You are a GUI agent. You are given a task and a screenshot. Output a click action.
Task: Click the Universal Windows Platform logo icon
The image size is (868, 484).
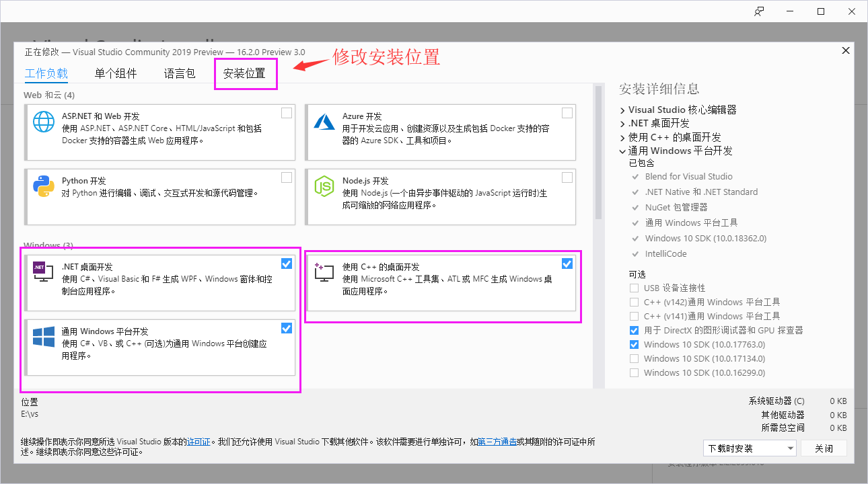44,337
